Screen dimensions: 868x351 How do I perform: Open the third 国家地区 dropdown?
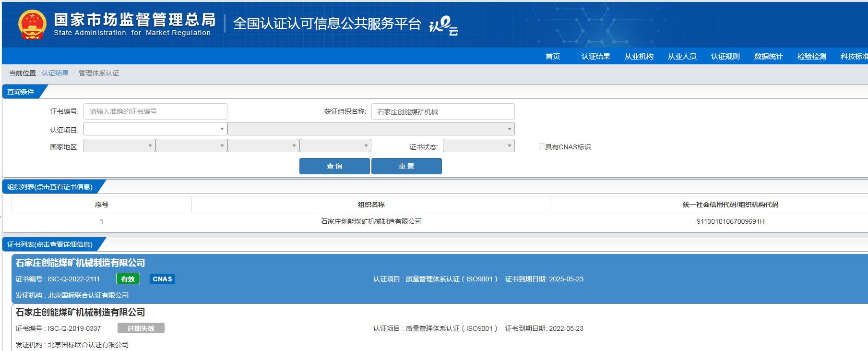(263, 145)
